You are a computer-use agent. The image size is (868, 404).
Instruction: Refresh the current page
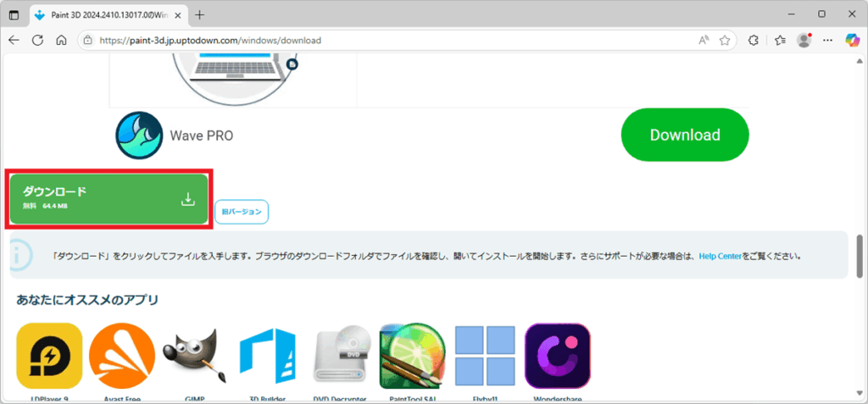(37, 41)
